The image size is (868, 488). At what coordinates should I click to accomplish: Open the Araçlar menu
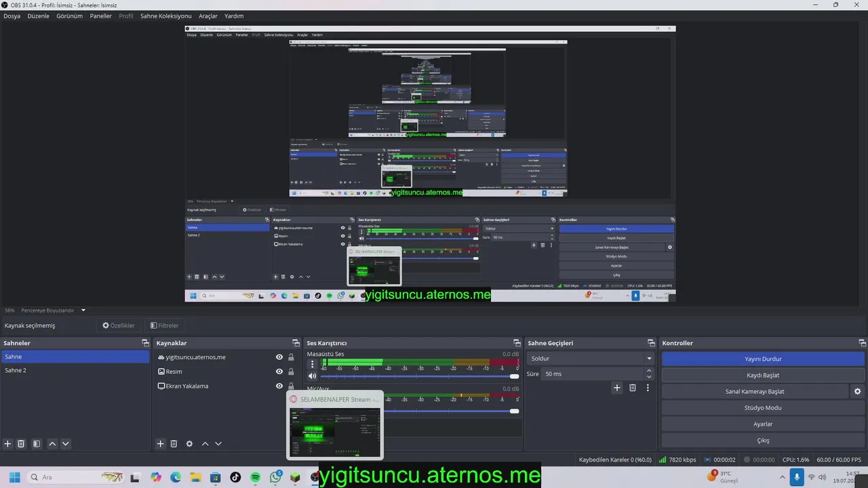pos(208,16)
